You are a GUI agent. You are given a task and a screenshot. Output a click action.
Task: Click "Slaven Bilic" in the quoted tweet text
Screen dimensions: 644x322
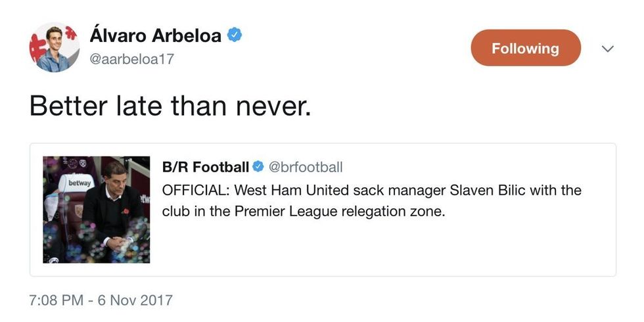click(484, 191)
